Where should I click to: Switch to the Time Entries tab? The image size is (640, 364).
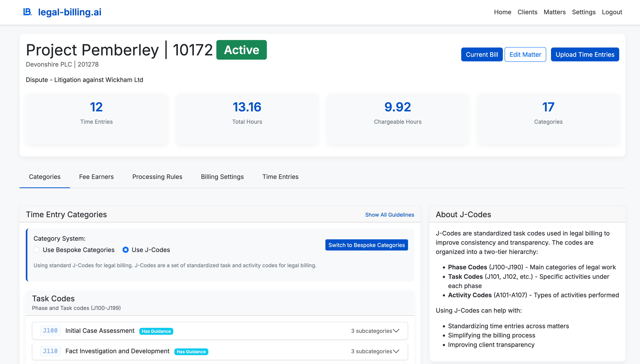pyautogui.click(x=280, y=177)
